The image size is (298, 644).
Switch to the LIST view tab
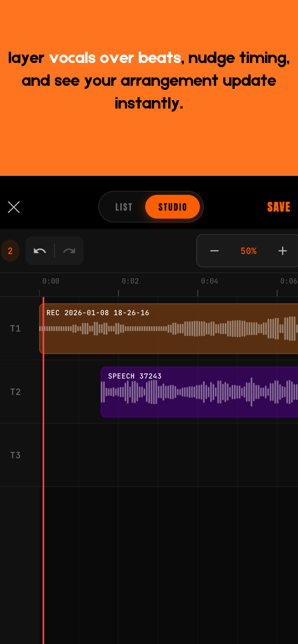tap(124, 207)
